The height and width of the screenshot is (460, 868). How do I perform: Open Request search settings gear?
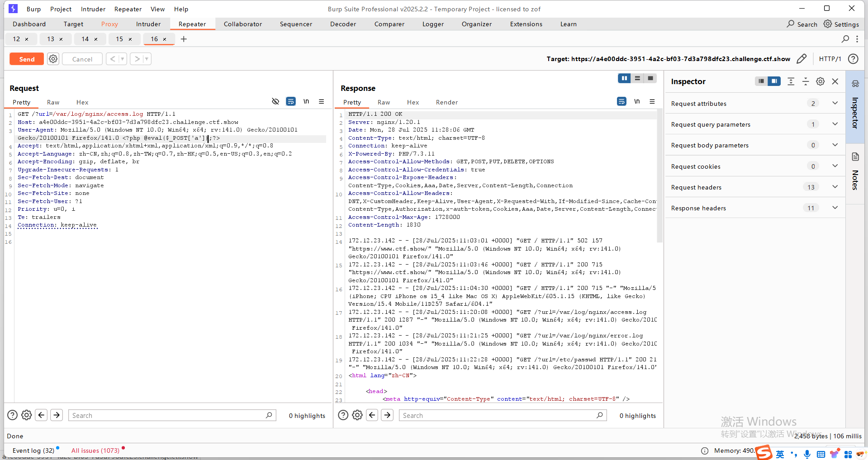27,415
